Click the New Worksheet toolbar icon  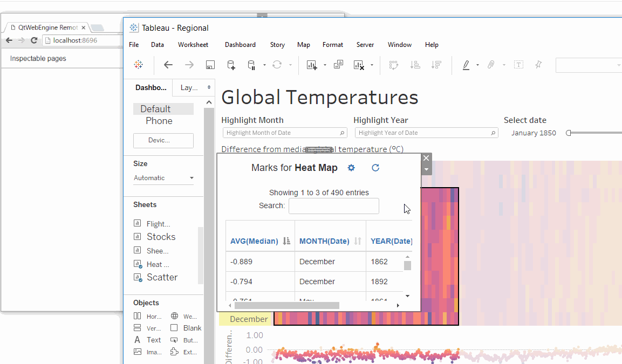(x=312, y=65)
